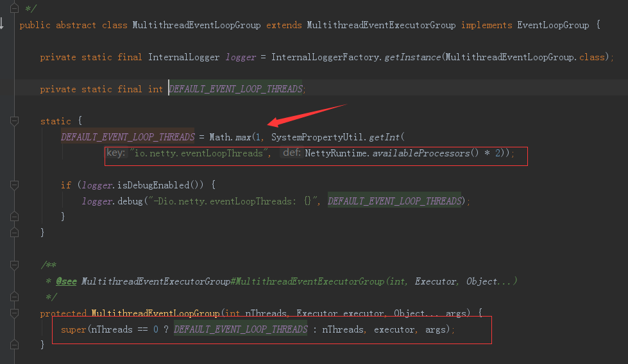Screen dimensions: 628x364
Task: Click the getInstance method call
Action: tap(412, 57)
